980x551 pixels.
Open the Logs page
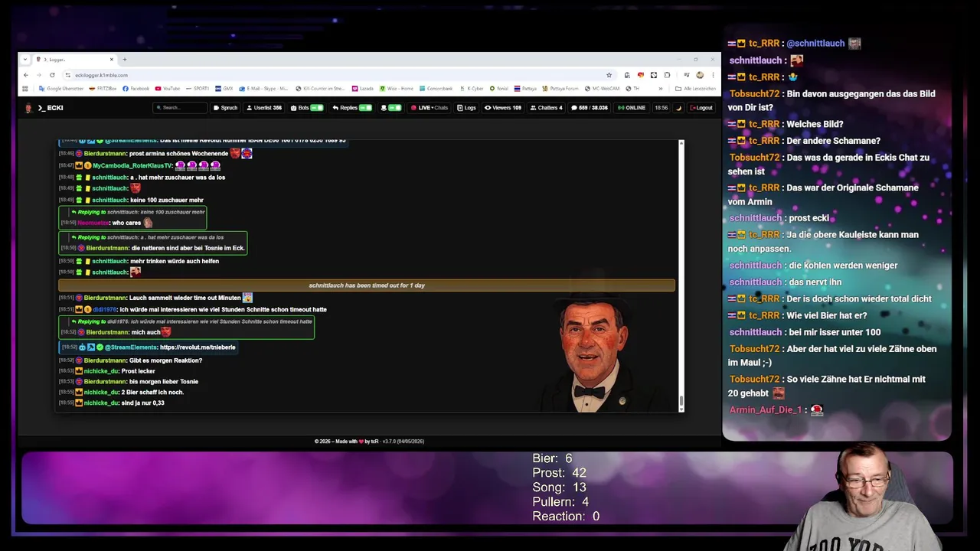[x=466, y=108]
